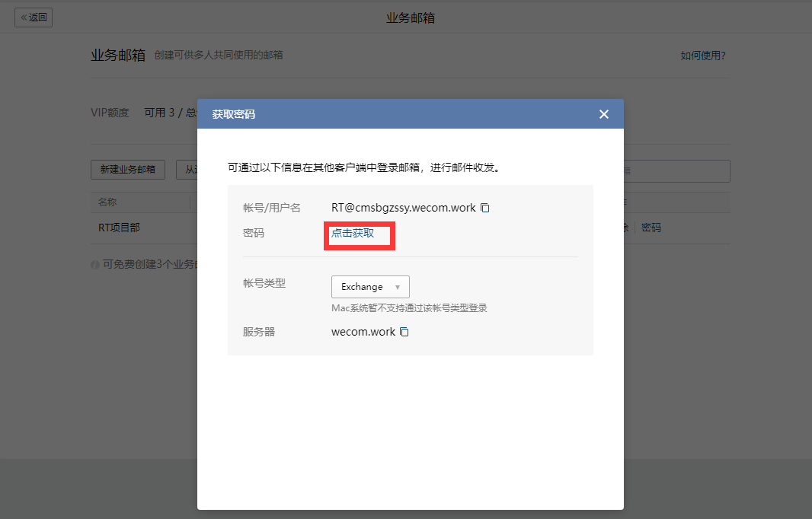Image resolution: width=812 pixels, height=519 pixels.
Task: Click the account address RT@cmsbgzssy.wecom.work text
Action: point(403,208)
